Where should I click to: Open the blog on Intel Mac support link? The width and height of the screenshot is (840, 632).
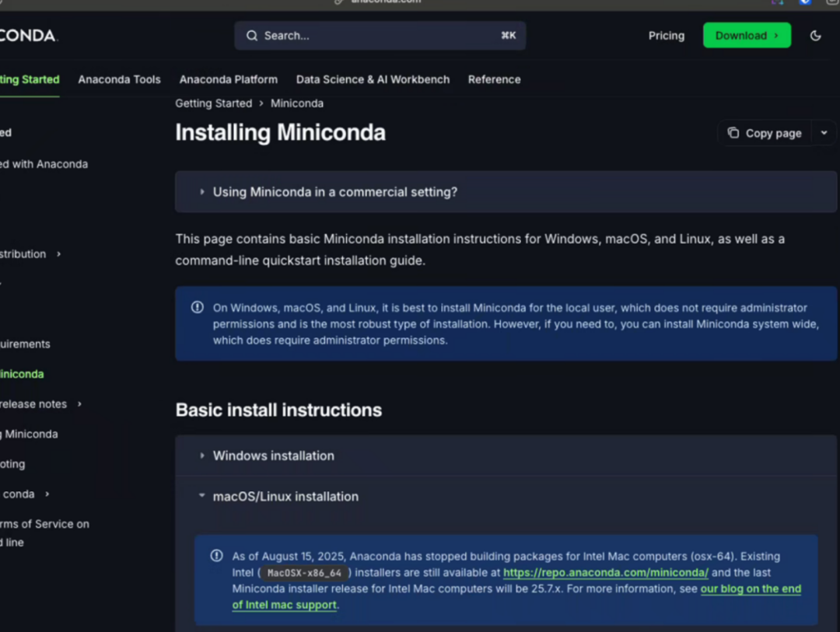tap(751, 588)
